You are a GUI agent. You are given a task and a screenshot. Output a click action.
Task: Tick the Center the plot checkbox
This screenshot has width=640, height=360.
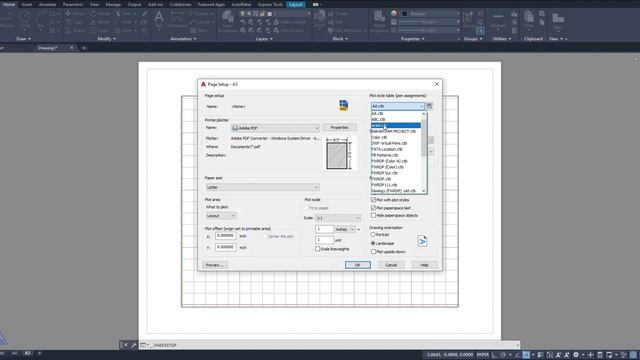pos(265,236)
